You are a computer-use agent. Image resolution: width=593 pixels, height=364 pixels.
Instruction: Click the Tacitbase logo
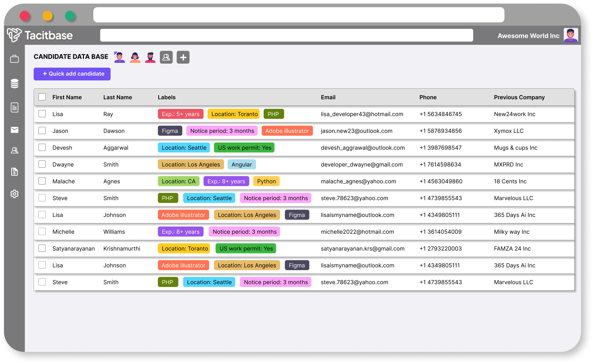(x=40, y=35)
